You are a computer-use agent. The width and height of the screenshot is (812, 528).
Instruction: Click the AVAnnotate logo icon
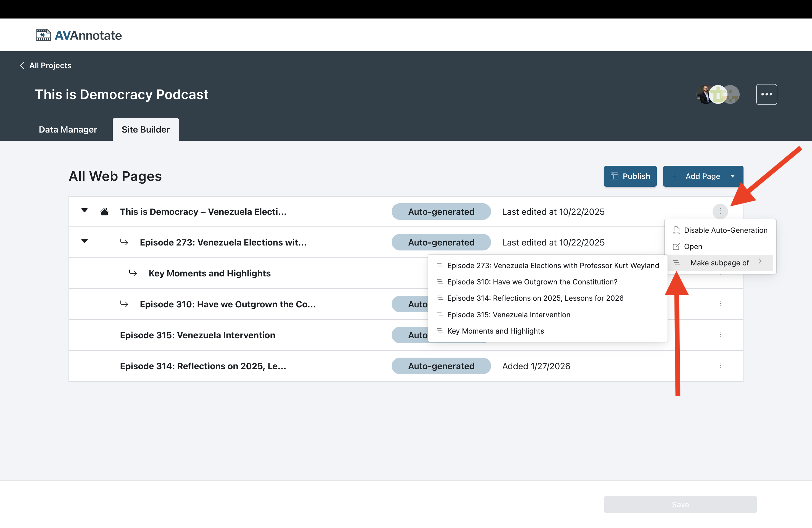[x=43, y=35]
